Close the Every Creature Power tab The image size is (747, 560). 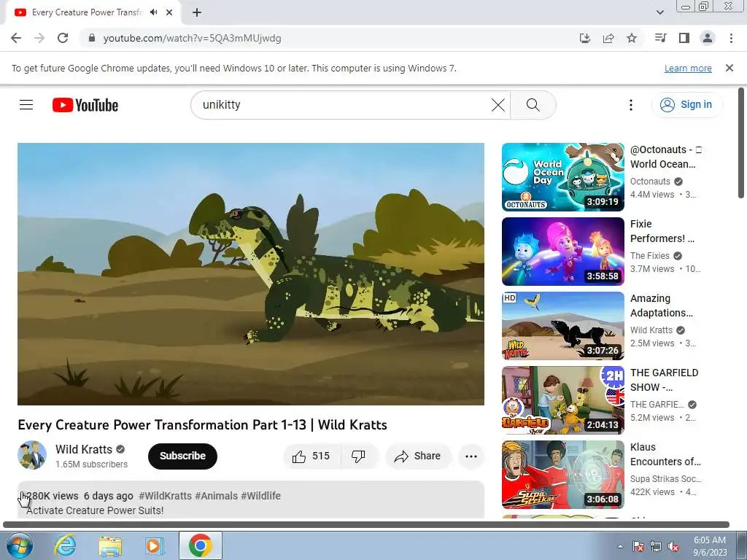(169, 12)
